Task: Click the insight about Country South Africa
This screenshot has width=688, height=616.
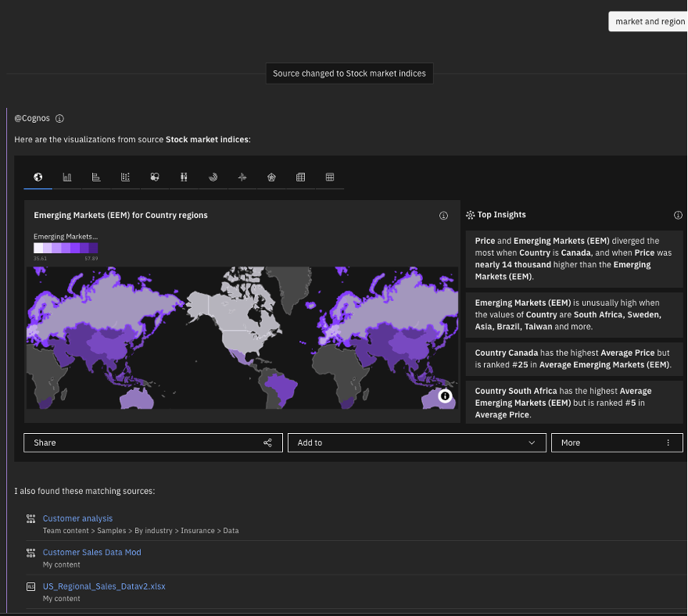Action: click(575, 403)
